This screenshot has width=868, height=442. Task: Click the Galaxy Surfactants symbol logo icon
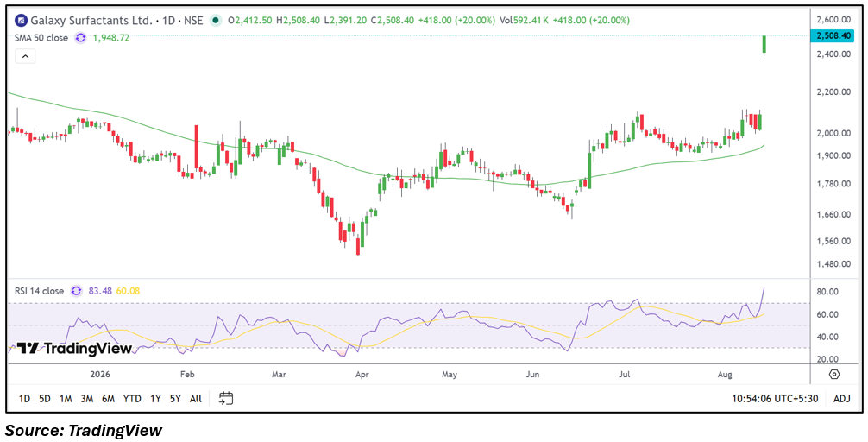pyautogui.click(x=20, y=21)
